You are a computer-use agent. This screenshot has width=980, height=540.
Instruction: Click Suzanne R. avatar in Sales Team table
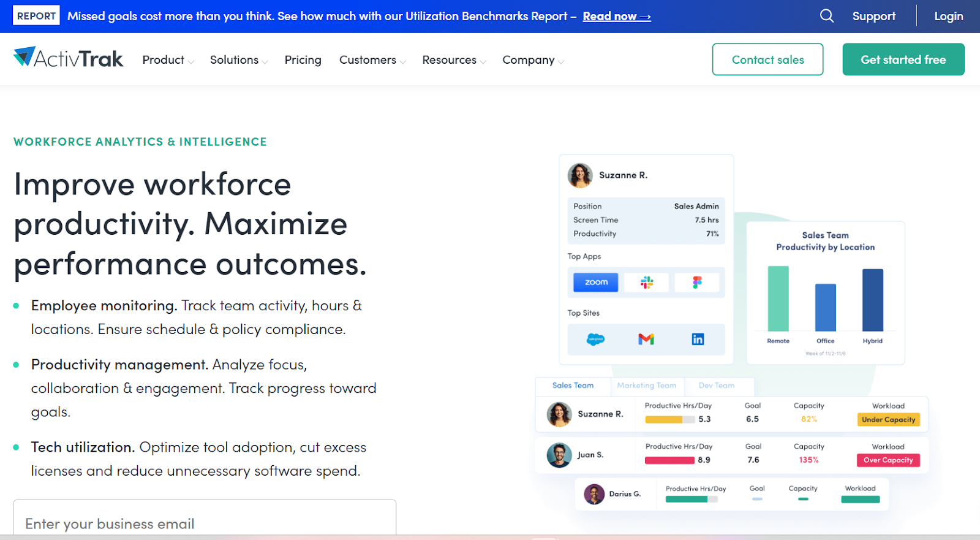click(559, 414)
